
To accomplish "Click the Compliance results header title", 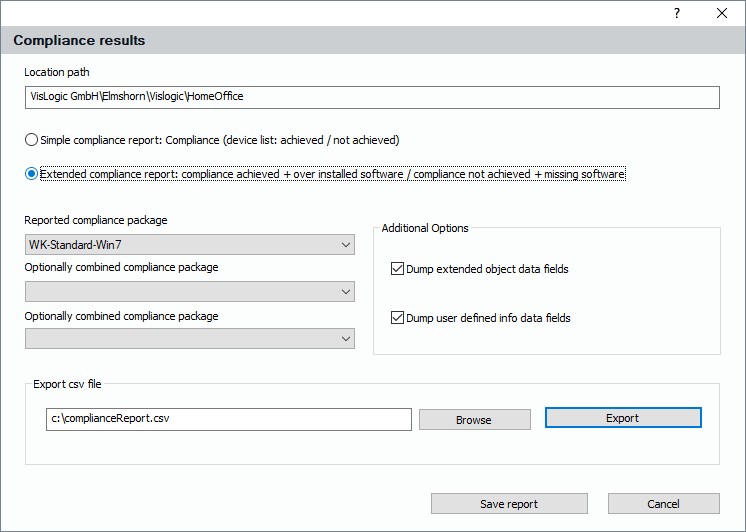I will point(80,41).
